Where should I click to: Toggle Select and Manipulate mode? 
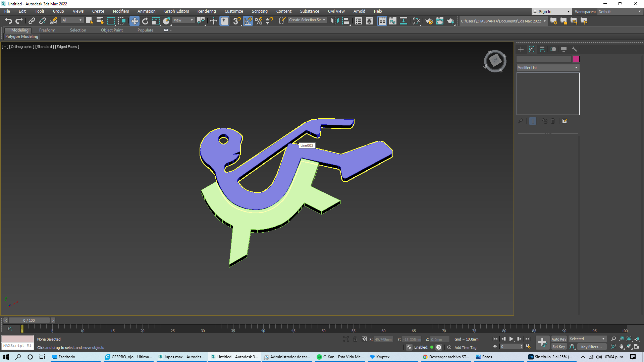click(x=214, y=21)
